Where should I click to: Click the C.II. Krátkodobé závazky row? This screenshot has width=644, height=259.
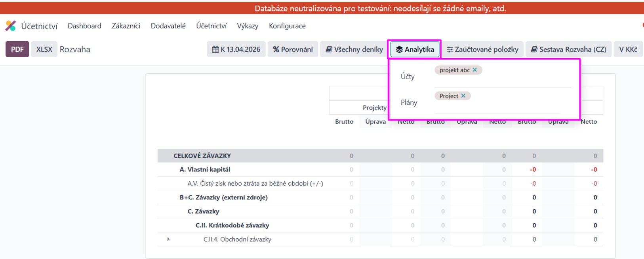380,225
